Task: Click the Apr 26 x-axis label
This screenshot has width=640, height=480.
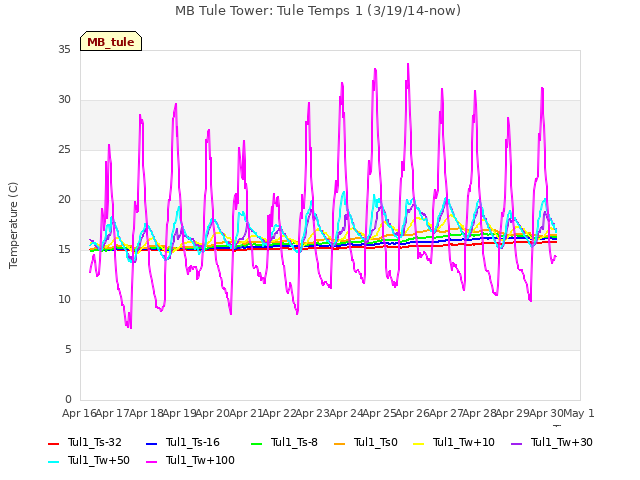Action: point(413,413)
